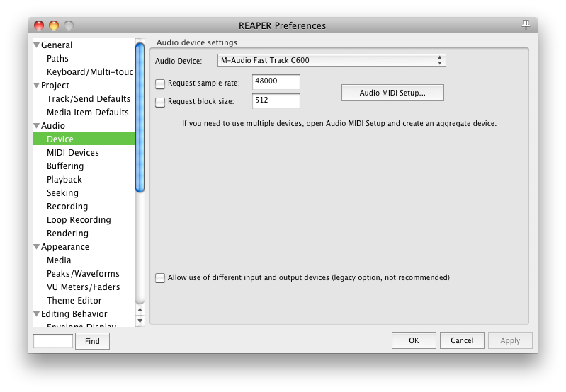Viewport: 566px width, 392px height.
Task: Collapse the General tree section
Action: click(36, 45)
